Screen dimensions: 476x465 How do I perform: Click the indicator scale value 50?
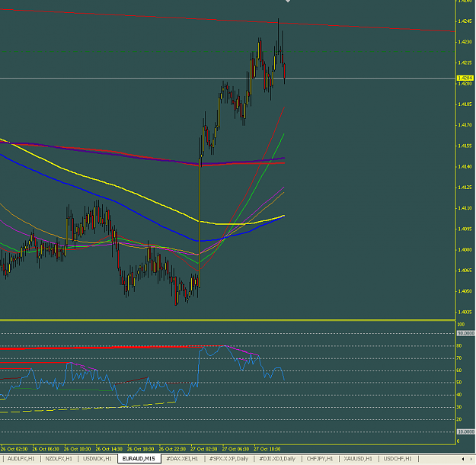(459, 383)
